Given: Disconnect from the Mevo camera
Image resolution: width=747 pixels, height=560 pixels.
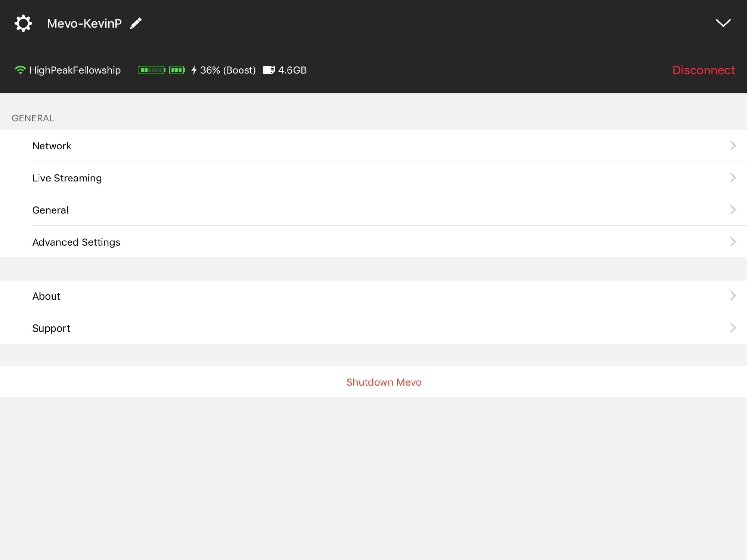Looking at the screenshot, I should pyautogui.click(x=704, y=70).
